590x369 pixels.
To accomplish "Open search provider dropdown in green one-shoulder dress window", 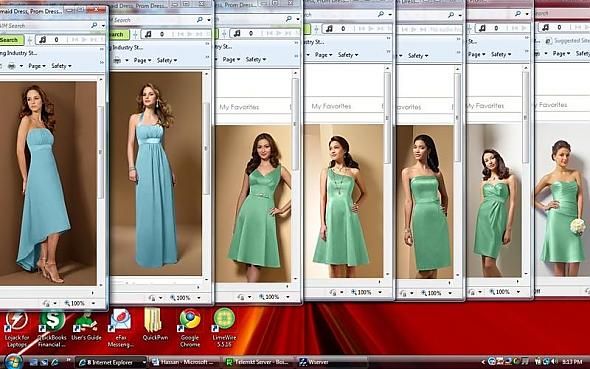I will [x=390, y=14].
